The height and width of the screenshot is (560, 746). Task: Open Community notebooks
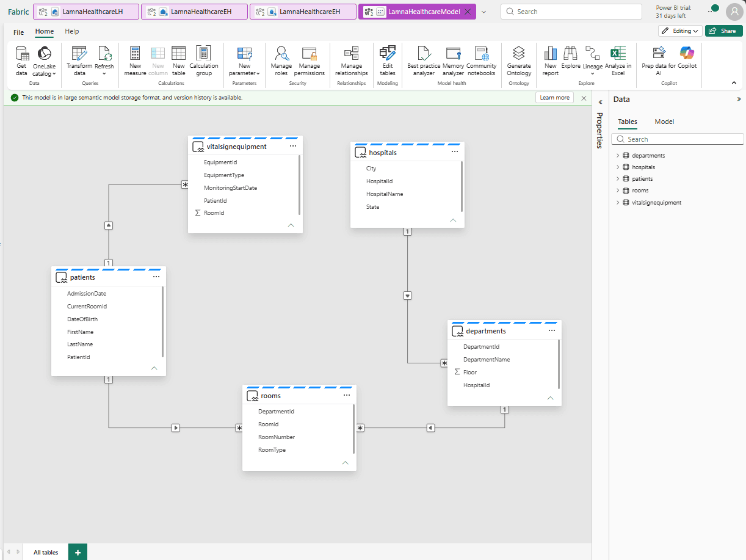pos(482,61)
